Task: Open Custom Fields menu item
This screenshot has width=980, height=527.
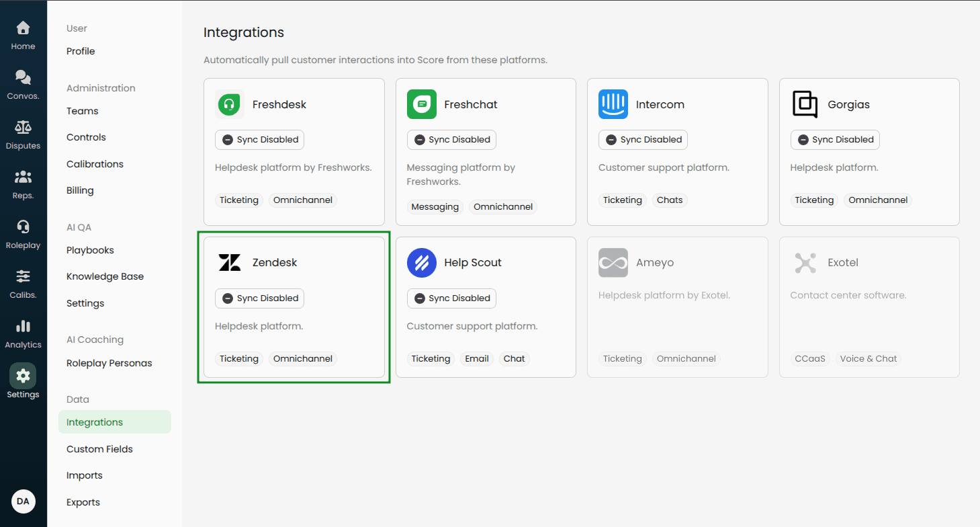Action: click(x=99, y=449)
